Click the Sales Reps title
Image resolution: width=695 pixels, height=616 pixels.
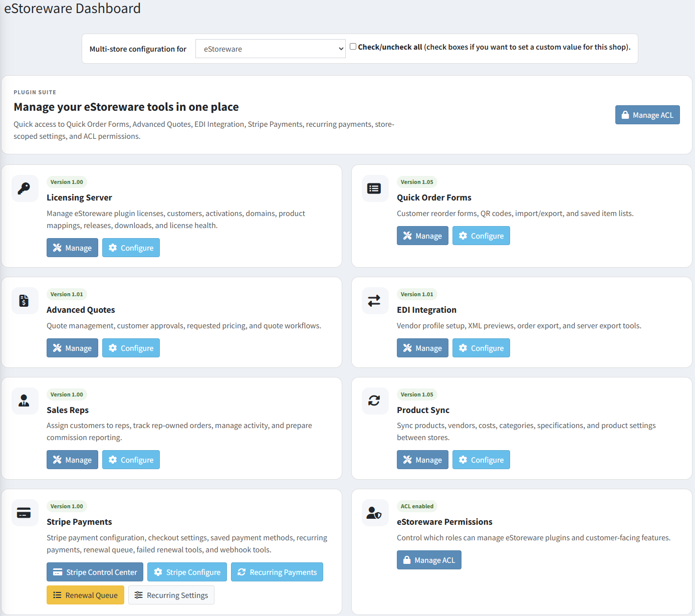point(68,410)
